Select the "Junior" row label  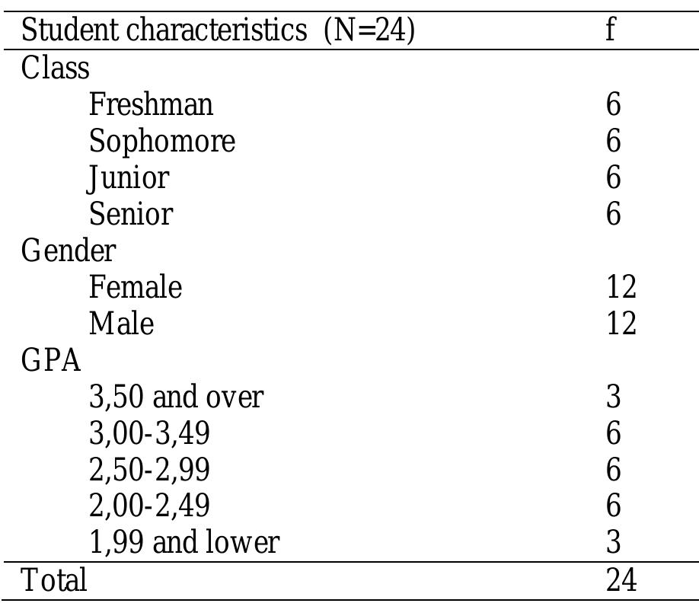click(x=129, y=178)
